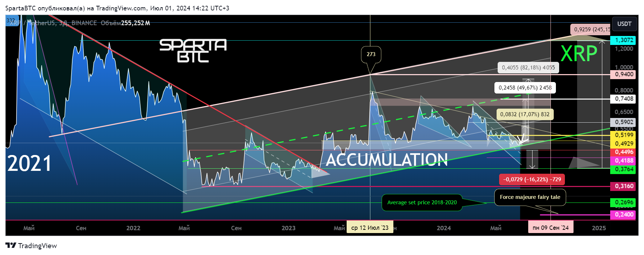The height and width of the screenshot is (255, 644).
Task: Click the volume value 255,252 M
Action: (x=136, y=23)
